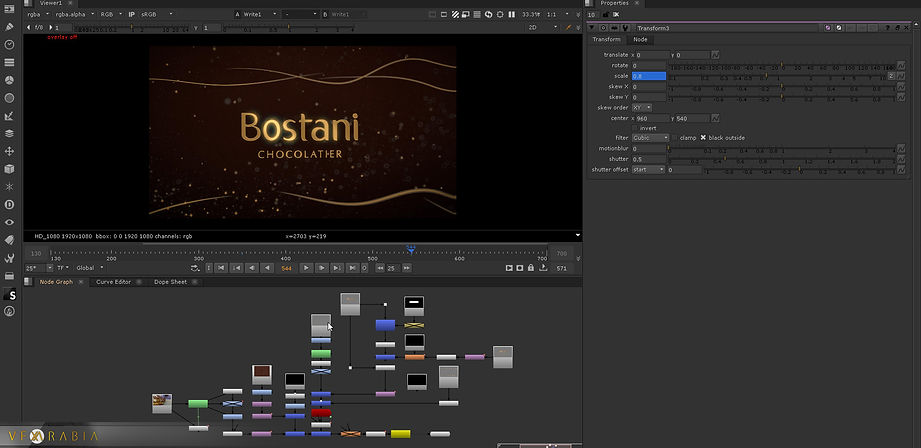
Task: Toggle the viewer overlay pen button
Action: [568, 27]
